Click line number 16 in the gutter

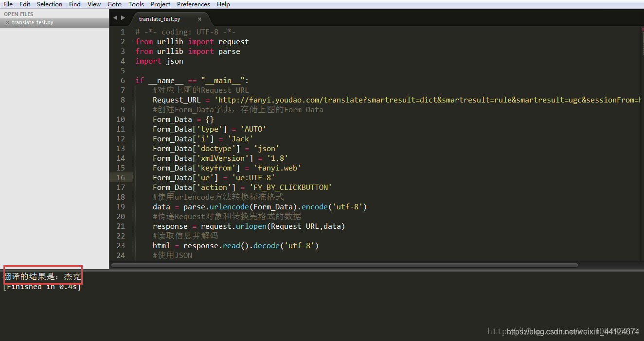pyautogui.click(x=121, y=178)
